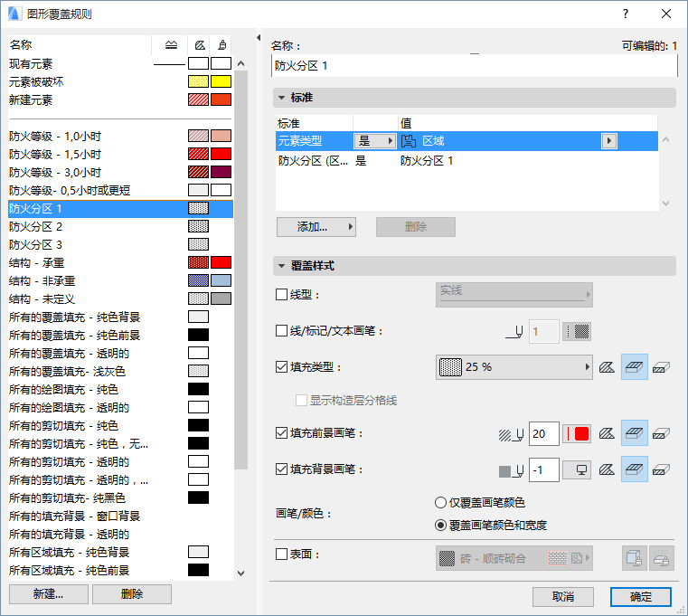Click the 线/标记/文本画笔 color swatch
Screen dimensions: 688x616
tap(577, 331)
